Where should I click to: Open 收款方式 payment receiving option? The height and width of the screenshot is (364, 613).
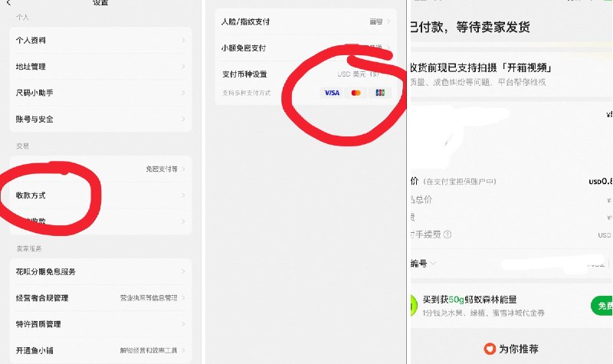(100, 195)
